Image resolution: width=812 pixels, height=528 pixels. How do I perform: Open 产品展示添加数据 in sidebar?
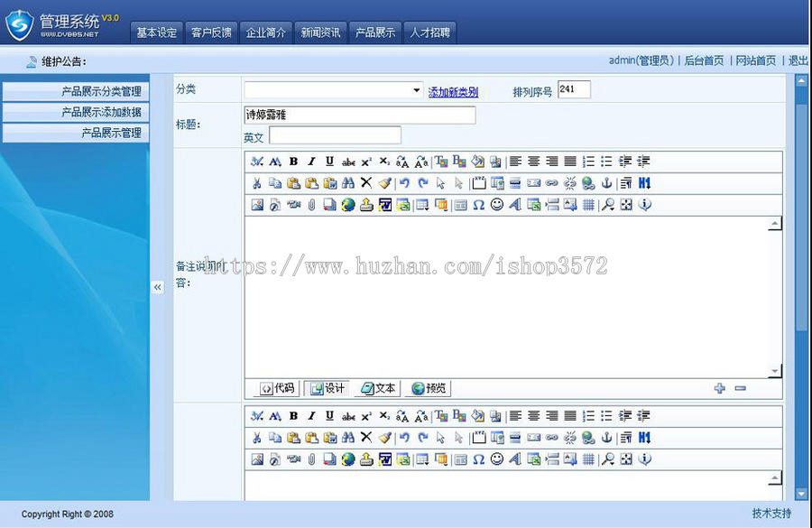pyautogui.click(x=76, y=113)
